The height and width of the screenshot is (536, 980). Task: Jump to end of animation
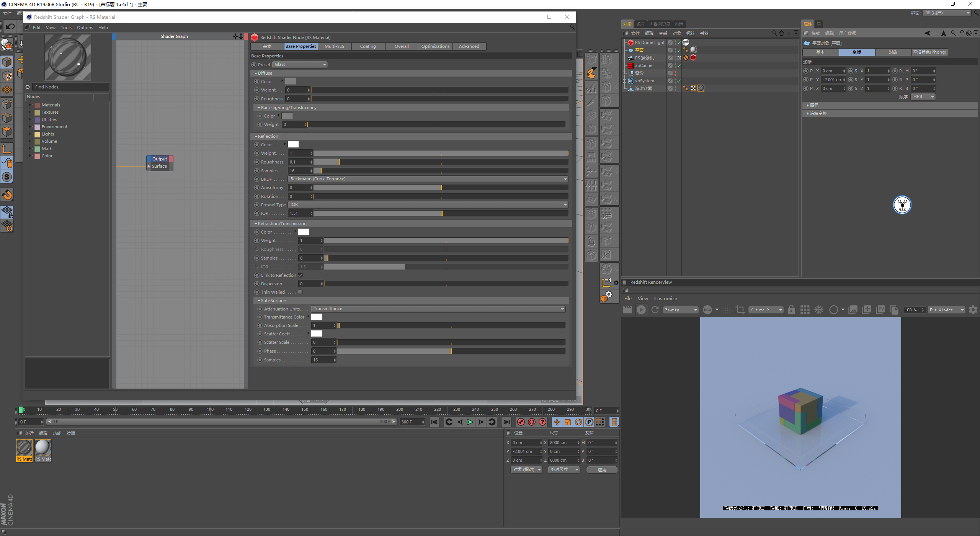click(506, 422)
